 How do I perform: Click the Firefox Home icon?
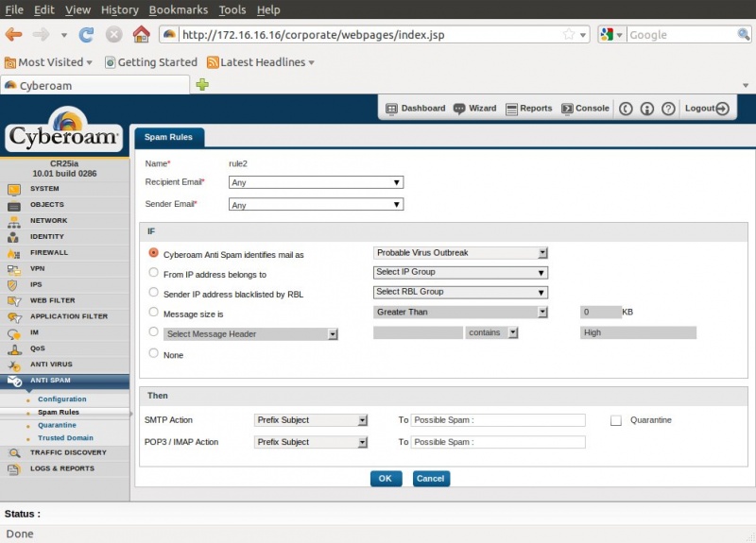point(141,35)
